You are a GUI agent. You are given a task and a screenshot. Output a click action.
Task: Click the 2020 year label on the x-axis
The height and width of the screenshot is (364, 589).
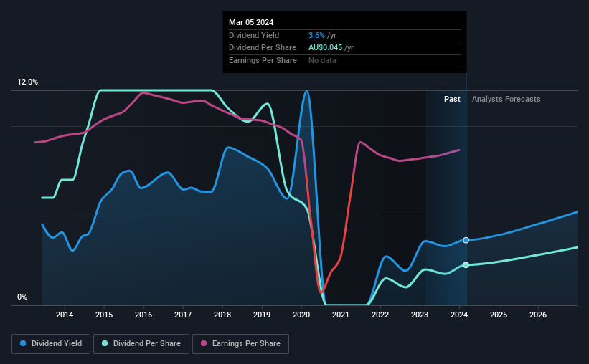(x=301, y=315)
